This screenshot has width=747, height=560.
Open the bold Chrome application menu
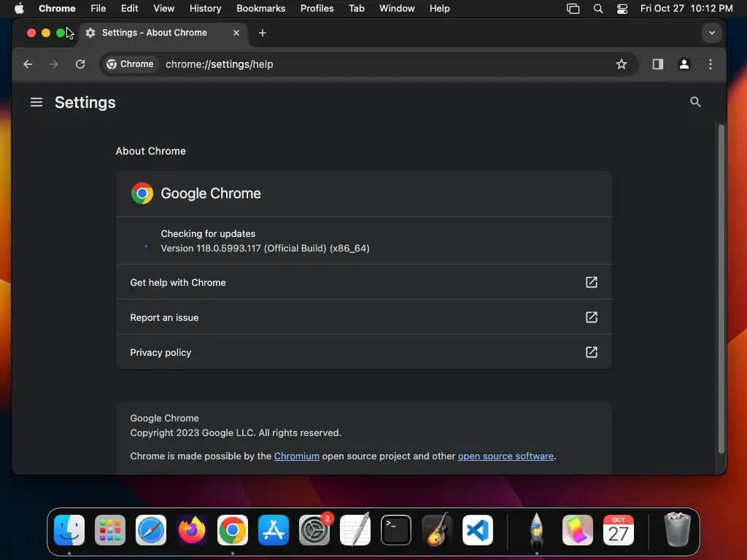pyautogui.click(x=57, y=9)
